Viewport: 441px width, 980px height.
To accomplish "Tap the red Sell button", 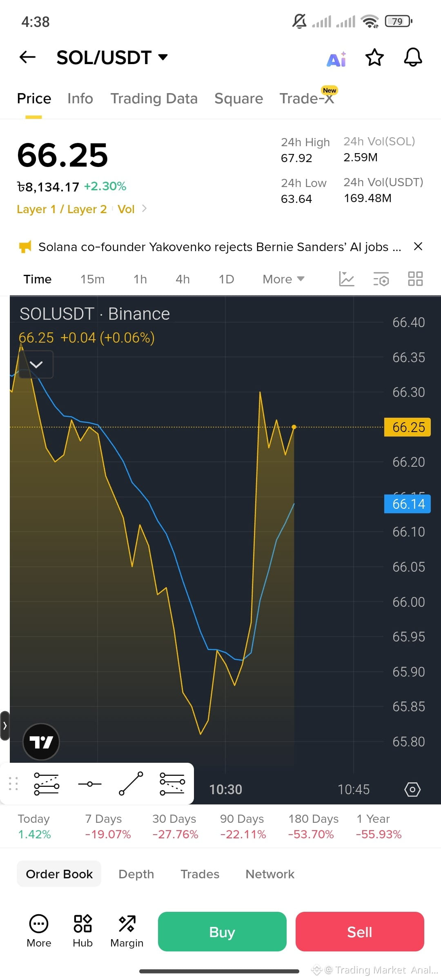I will click(x=360, y=931).
